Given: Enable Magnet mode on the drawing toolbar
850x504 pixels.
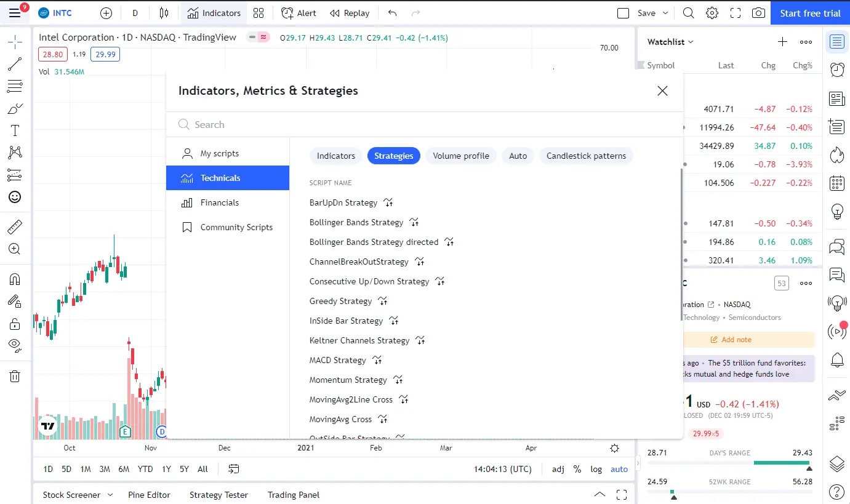Looking at the screenshot, I should (15, 279).
